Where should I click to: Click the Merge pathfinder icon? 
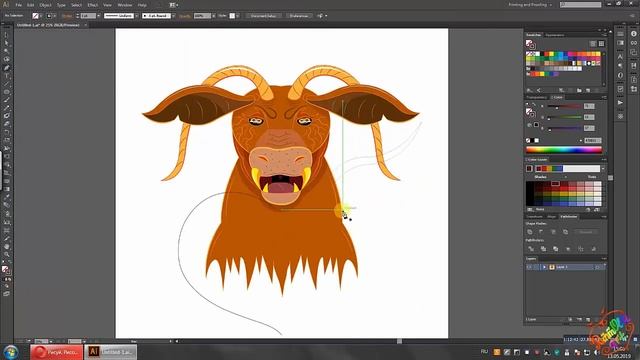coord(556,249)
